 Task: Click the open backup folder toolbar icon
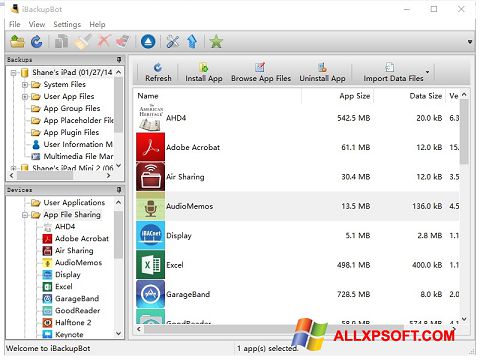coord(17,42)
